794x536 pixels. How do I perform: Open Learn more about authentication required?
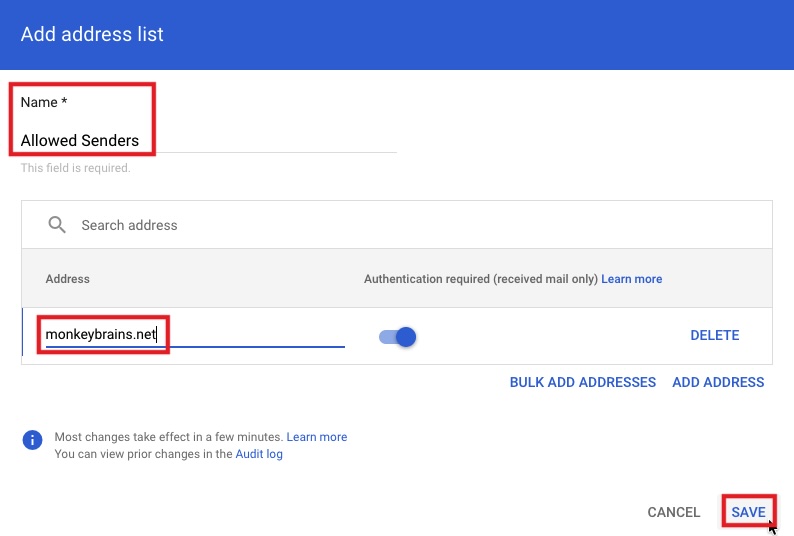631,279
